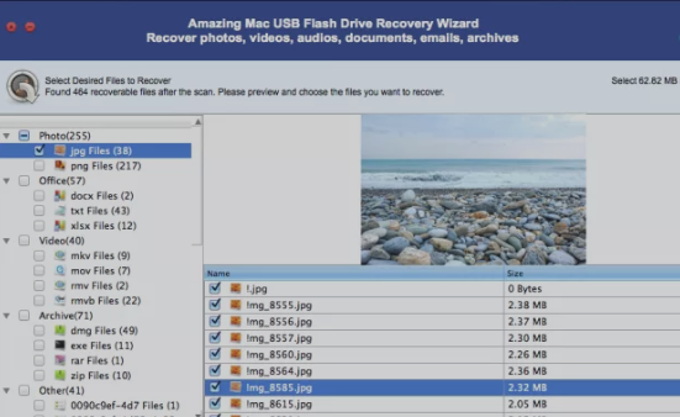Click file icon of !mg_8555.jpg
The width and height of the screenshot is (680, 417).
(x=235, y=305)
